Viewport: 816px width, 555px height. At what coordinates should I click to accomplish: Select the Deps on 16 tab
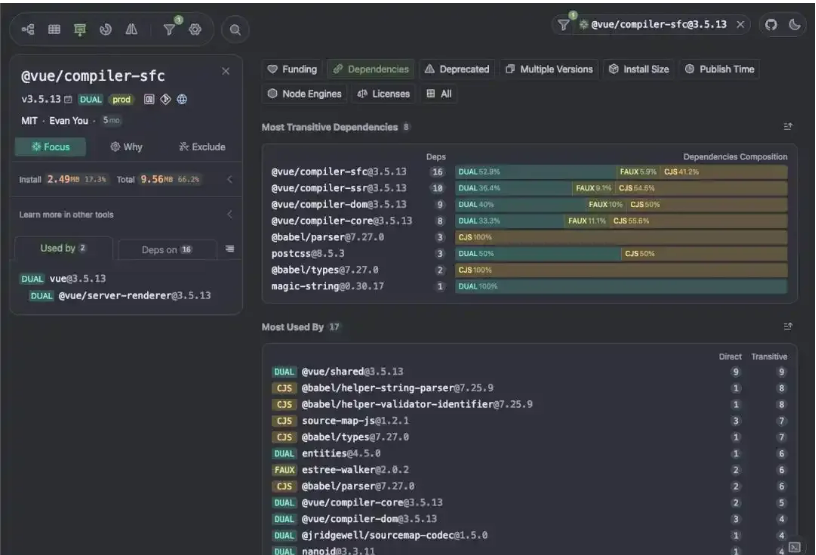[x=167, y=249]
